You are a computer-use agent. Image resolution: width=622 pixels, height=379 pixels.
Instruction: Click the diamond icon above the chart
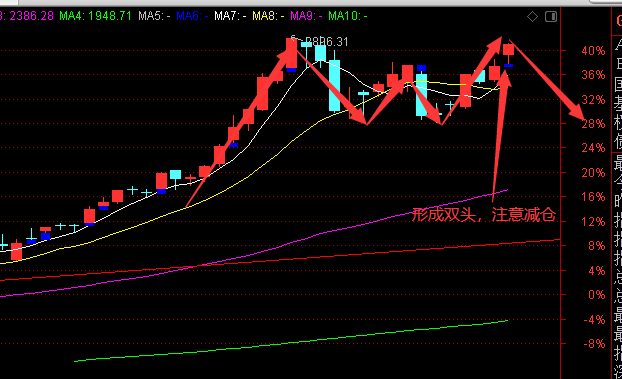(x=532, y=17)
